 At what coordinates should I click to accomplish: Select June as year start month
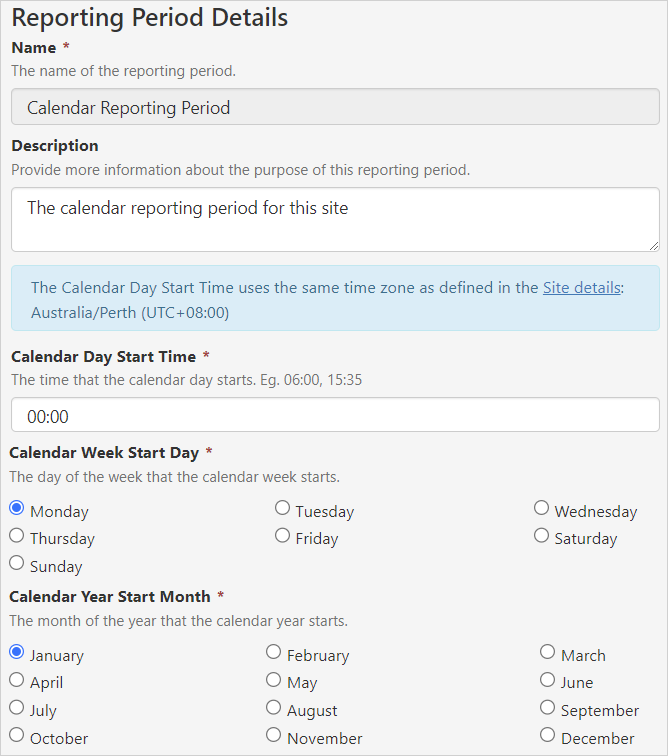click(x=547, y=679)
